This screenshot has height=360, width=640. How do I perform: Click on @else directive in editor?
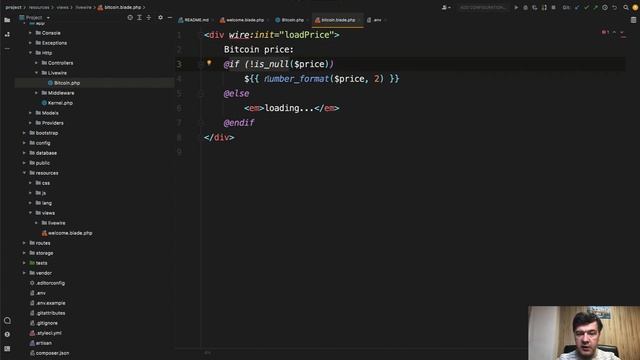(236, 93)
